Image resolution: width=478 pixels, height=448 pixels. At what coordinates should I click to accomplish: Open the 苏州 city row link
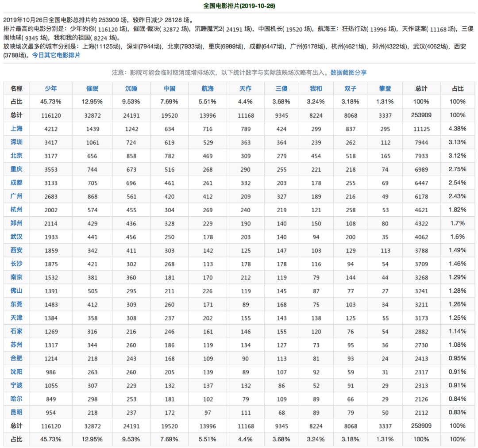pyautogui.click(x=16, y=345)
